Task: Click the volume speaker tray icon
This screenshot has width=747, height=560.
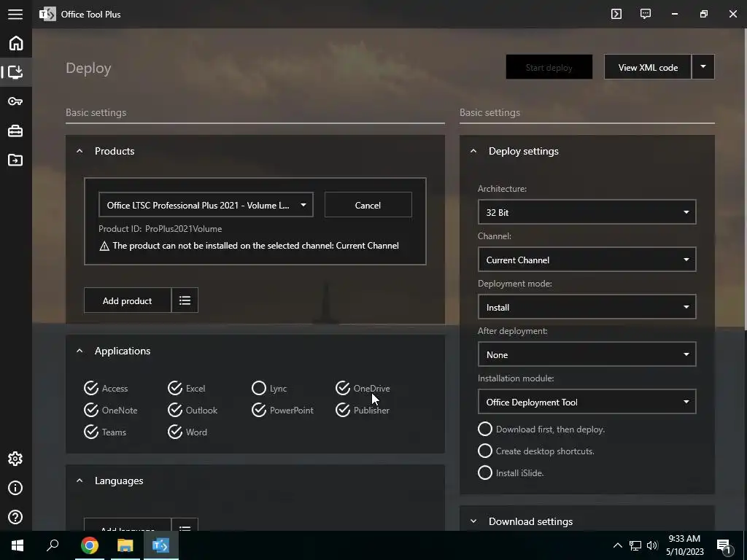Action: coord(652,545)
